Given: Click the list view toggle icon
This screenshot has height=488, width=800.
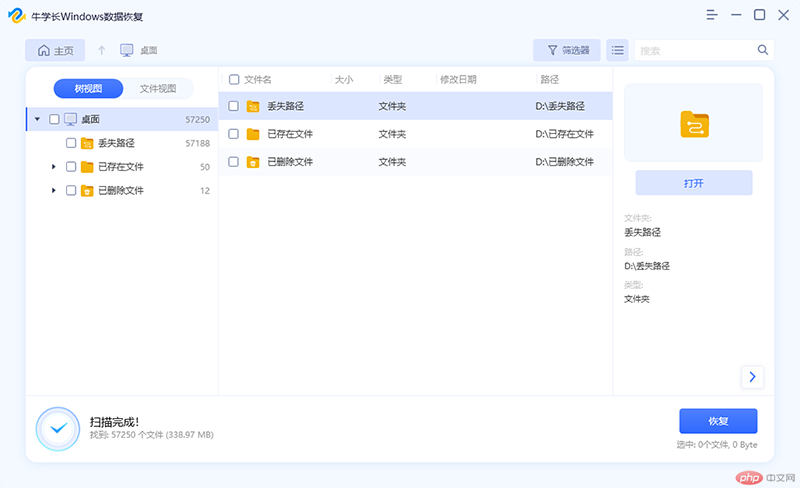Looking at the screenshot, I should tap(617, 50).
